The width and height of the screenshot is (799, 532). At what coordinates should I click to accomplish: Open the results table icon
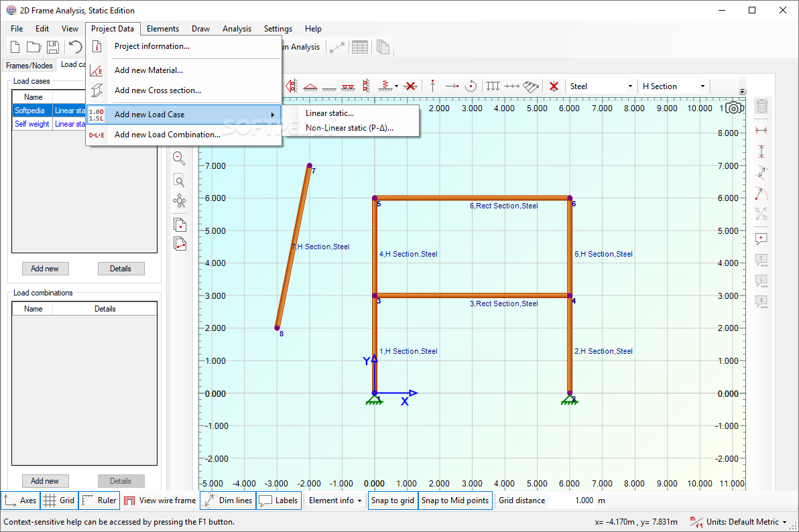pyautogui.click(x=360, y=48)
